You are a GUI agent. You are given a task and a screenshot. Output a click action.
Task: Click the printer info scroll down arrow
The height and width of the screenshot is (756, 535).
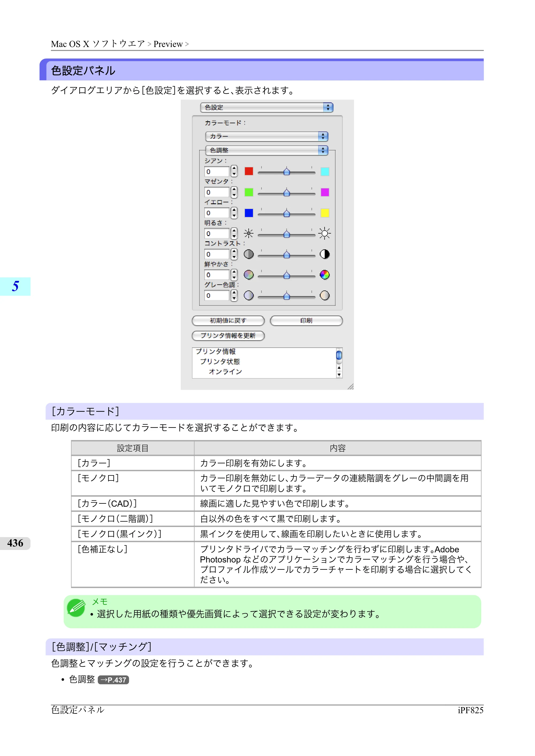tap(339, 375)
